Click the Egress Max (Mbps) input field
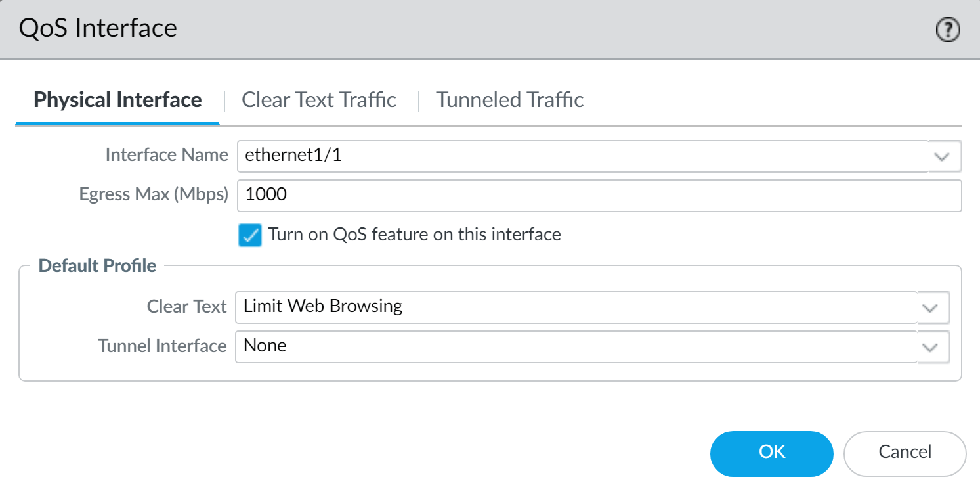Image resolution: width=980 pixels, height=498 pixels. [x=459, y=195]
